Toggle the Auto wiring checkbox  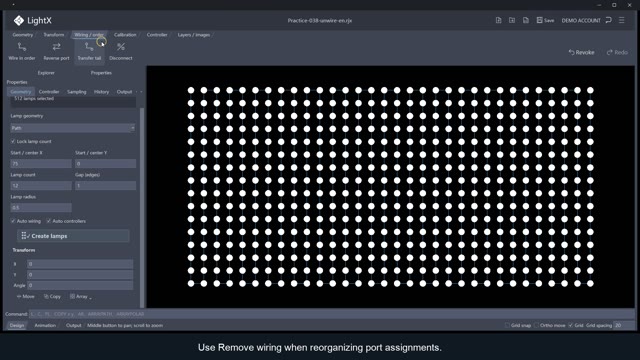13,221
